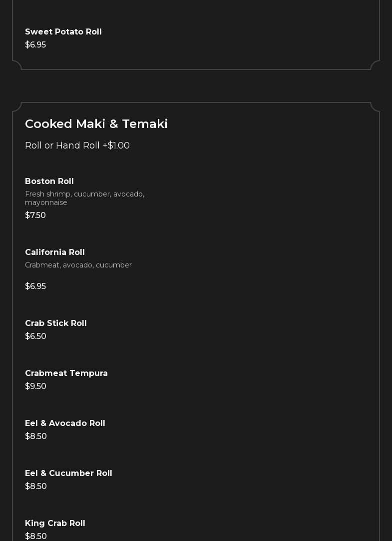This screenshot has height=541, width=392.
Task: Open the Eel & Avocado Roll item
Action: tap(65, 423)
